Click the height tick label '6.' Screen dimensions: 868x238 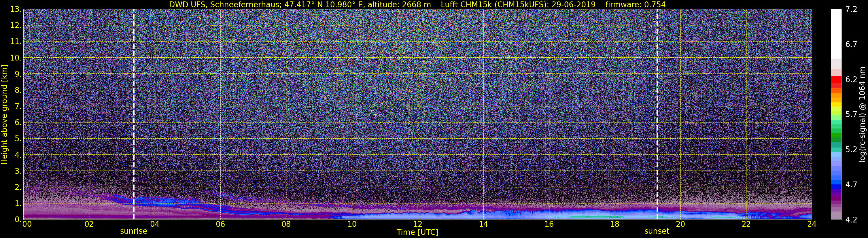(18, 122)
